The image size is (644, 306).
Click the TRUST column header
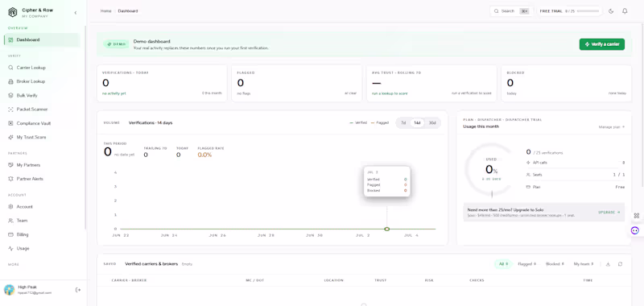click(x=380, y=280)
